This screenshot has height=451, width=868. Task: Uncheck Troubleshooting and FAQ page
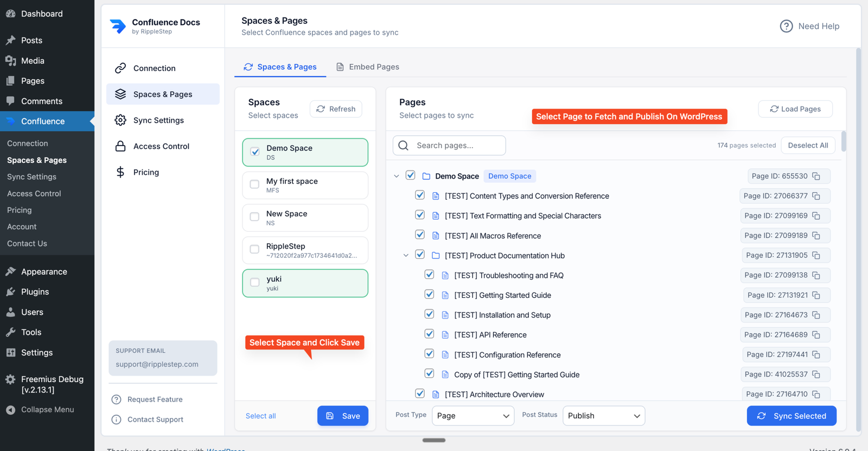[x=429, y=274]
